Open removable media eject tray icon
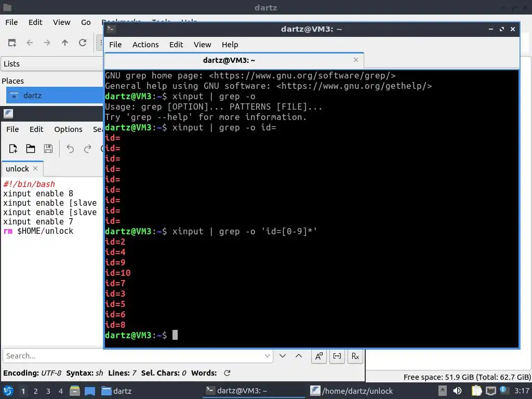Viewport: 532px width, 399px height. tap(443, 391)
